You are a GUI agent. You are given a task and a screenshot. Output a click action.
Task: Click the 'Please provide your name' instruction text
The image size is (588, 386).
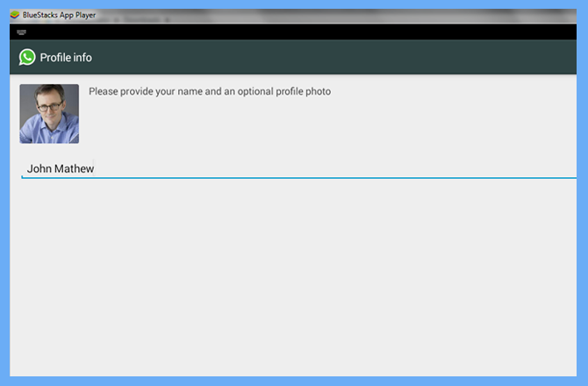pyautogui.click(x=210, y=91)
